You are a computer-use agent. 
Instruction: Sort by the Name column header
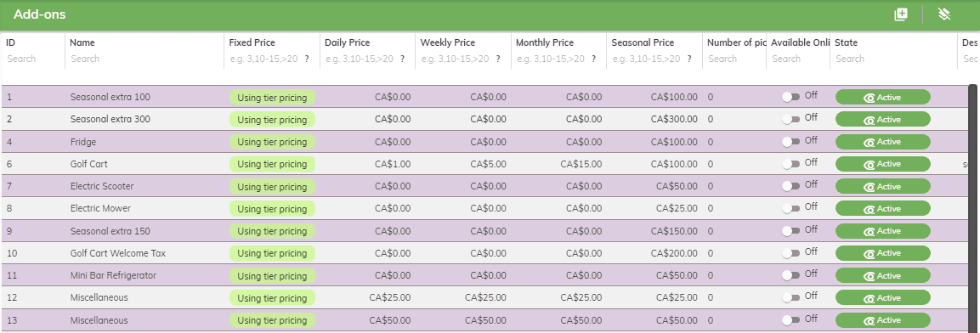point(82,42)
